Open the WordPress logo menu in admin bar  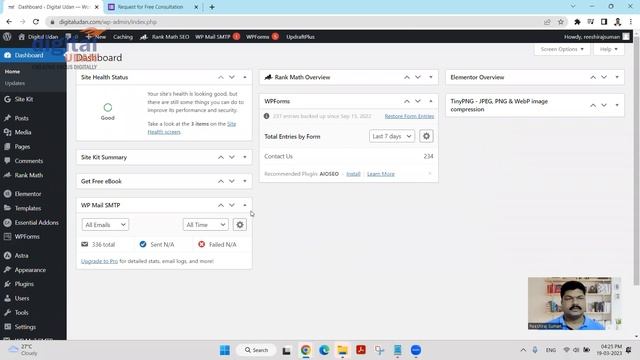point(7,37)
